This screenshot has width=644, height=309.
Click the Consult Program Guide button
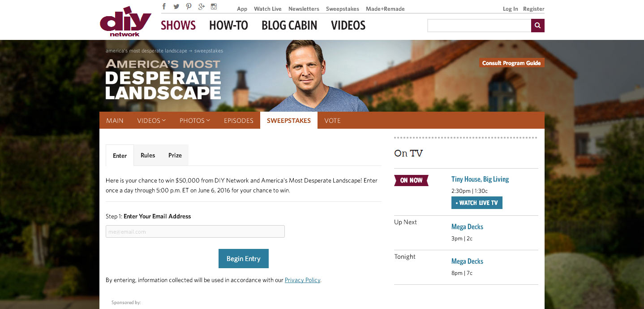[x=511, y=63]
